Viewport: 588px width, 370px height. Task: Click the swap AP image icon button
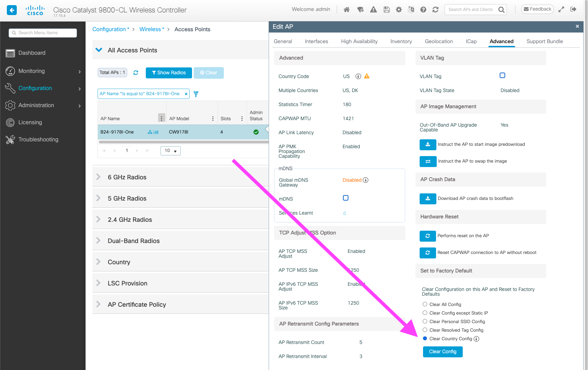[427, 161]
